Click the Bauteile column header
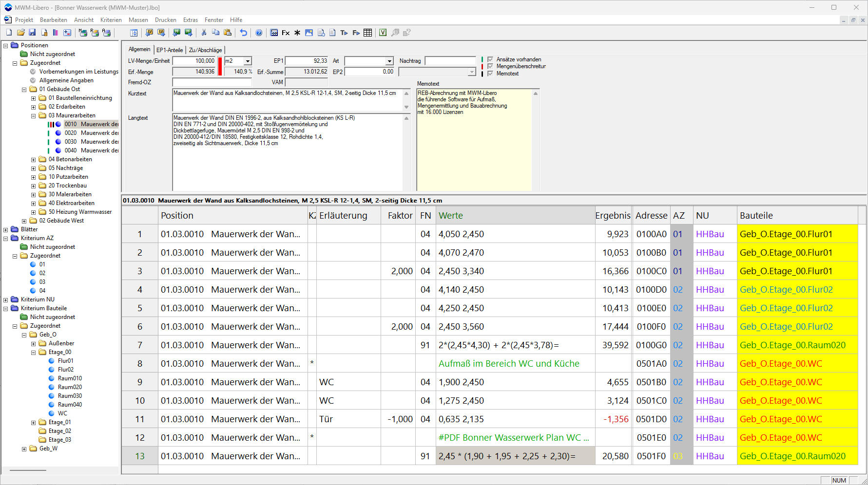 tap(797, 215)
